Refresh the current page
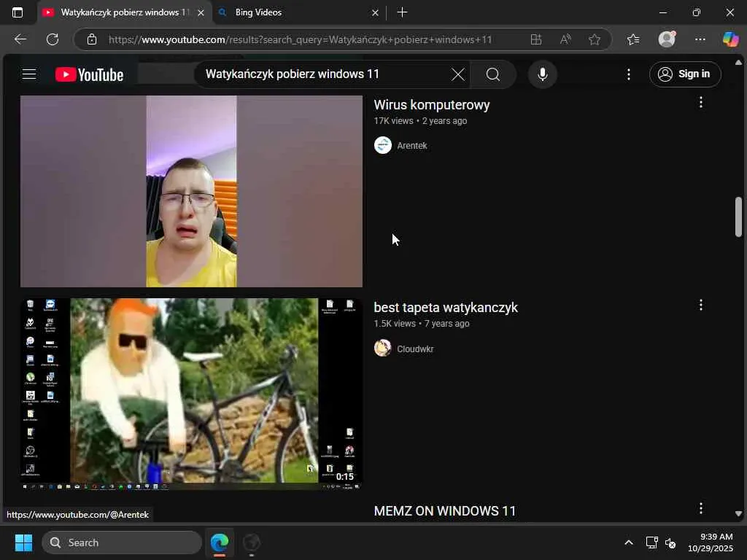The image size is (747, 560). click(x=53, y=39)
